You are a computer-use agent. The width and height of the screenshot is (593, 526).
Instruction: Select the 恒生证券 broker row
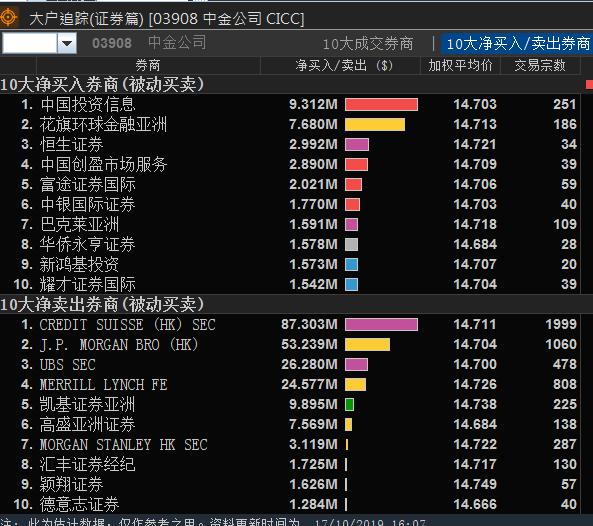point(290,144)
